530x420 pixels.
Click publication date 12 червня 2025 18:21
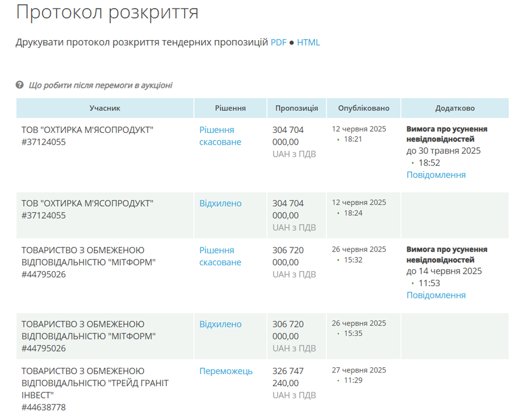pos(359,134)
